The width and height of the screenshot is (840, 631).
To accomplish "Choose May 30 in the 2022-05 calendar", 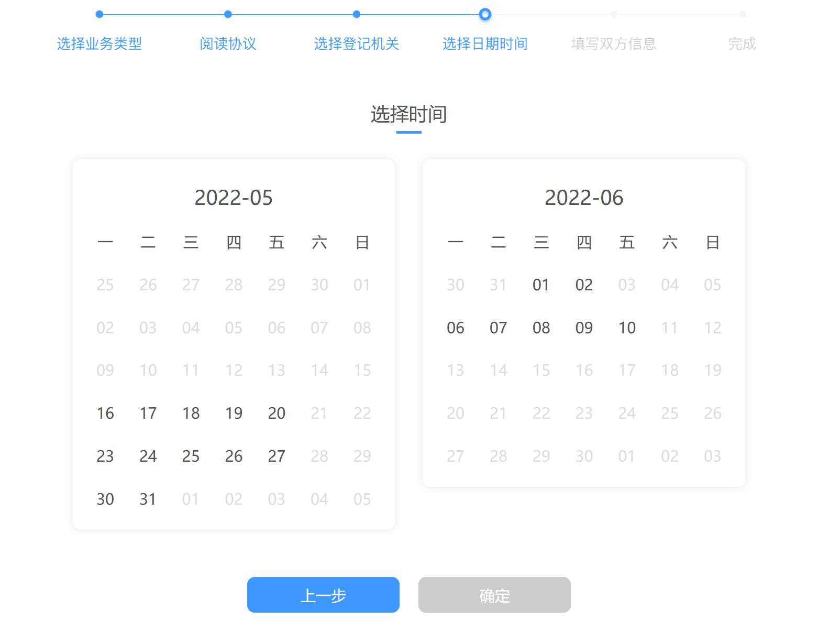I will point(105,499).
